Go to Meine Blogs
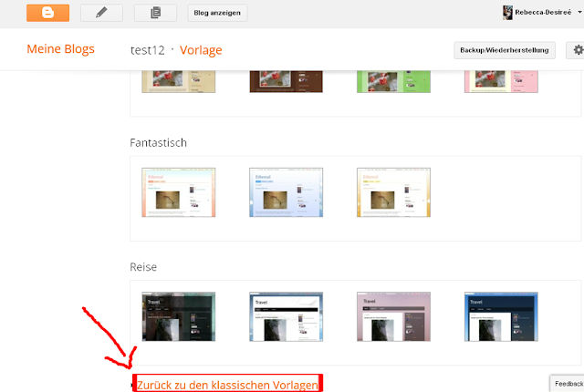This screenshot has height=392, width=584. (x=61, y=49)
